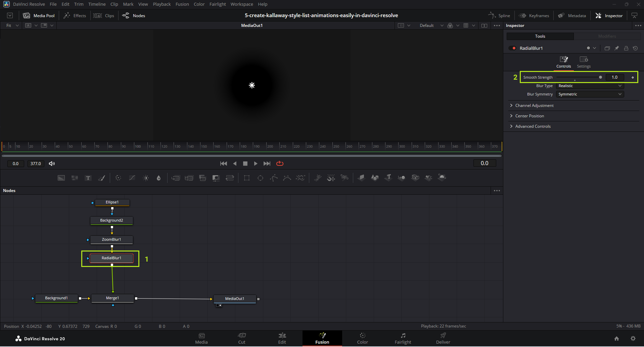644x347 pixels.
Task: Go to the Color page
Action: 362,338
